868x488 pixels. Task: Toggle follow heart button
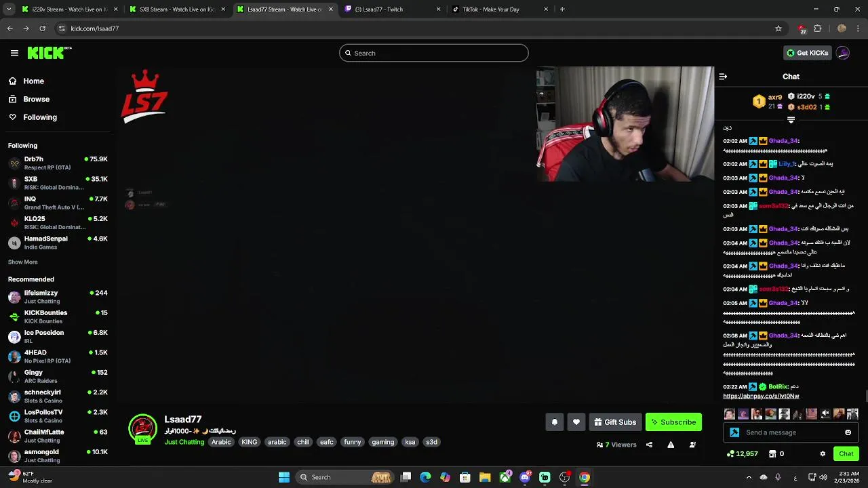pyautogui.click(x=576, y=422)
